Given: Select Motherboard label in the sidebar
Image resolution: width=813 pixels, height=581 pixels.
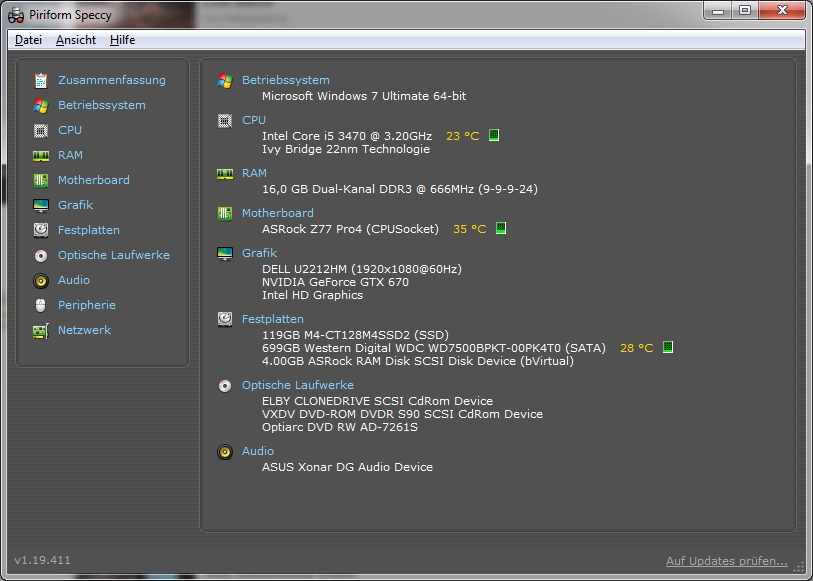Looking at the screenshot, I should coord(94,180).
